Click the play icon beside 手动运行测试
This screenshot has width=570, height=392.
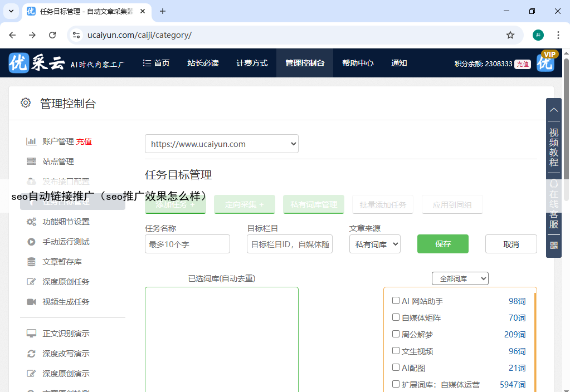point(32,242)
